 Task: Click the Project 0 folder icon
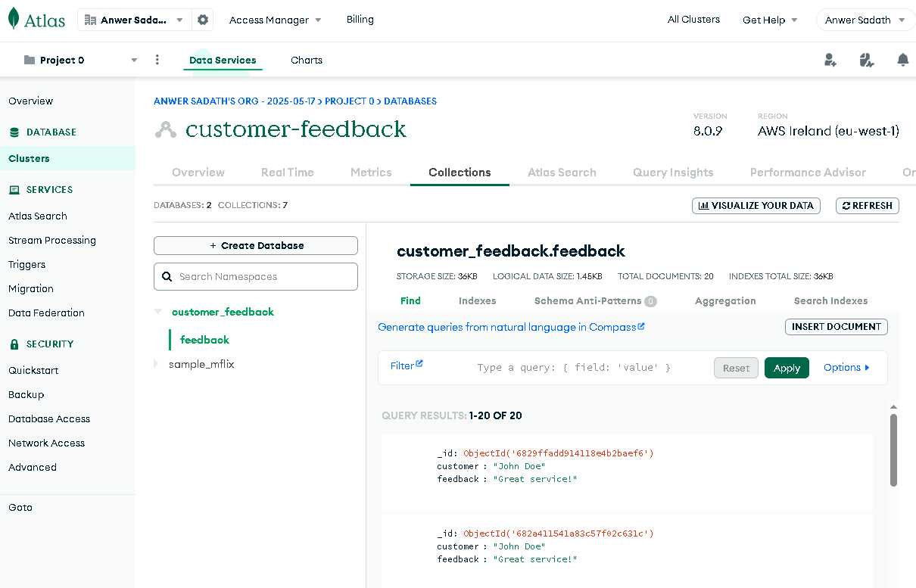30,60
